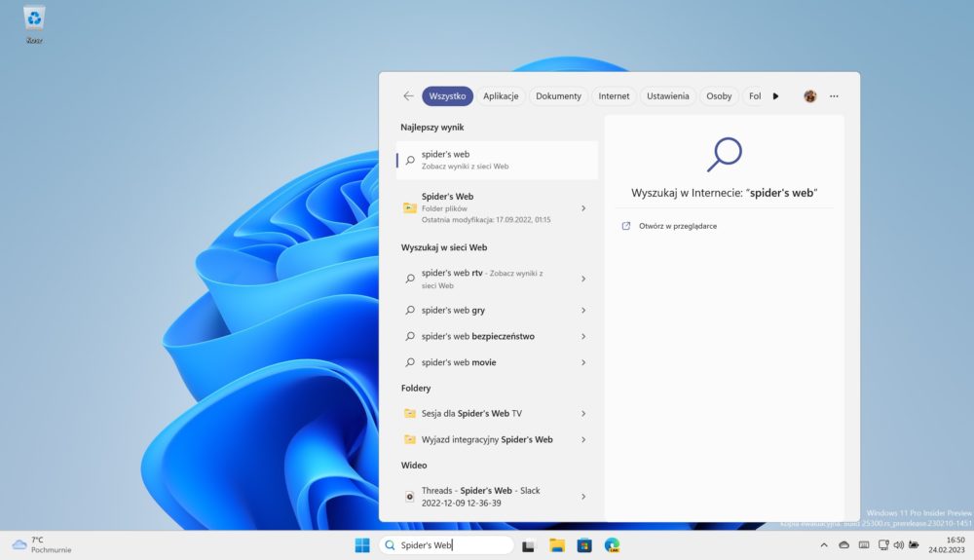This screenshot has width=974, height=560.
Task: Open Microsoft Store from the taskbar
Action: 583,545
